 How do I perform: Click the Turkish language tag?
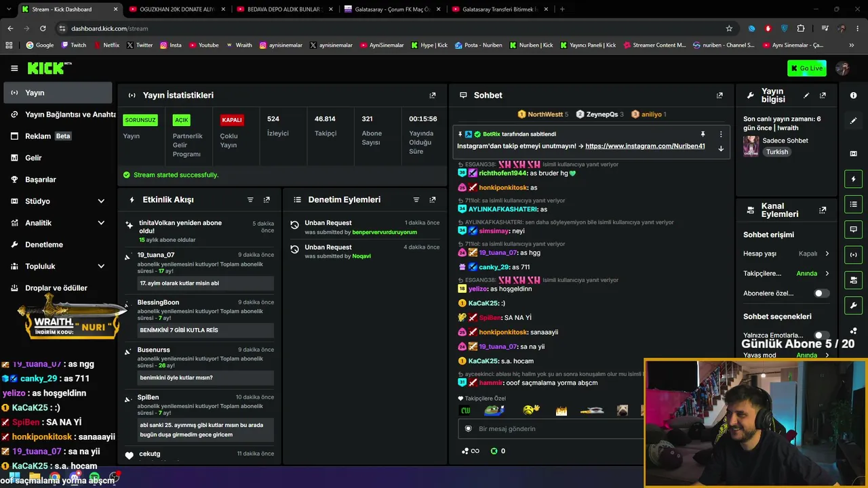pos(777,152)
